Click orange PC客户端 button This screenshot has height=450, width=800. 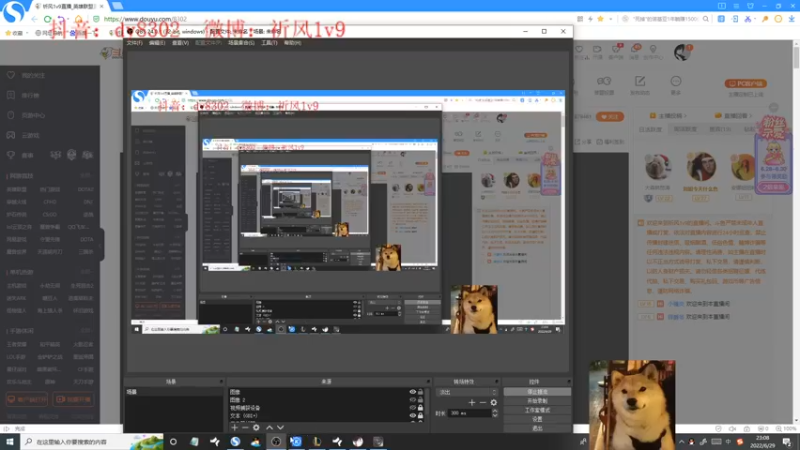click(x=745, y=83)
